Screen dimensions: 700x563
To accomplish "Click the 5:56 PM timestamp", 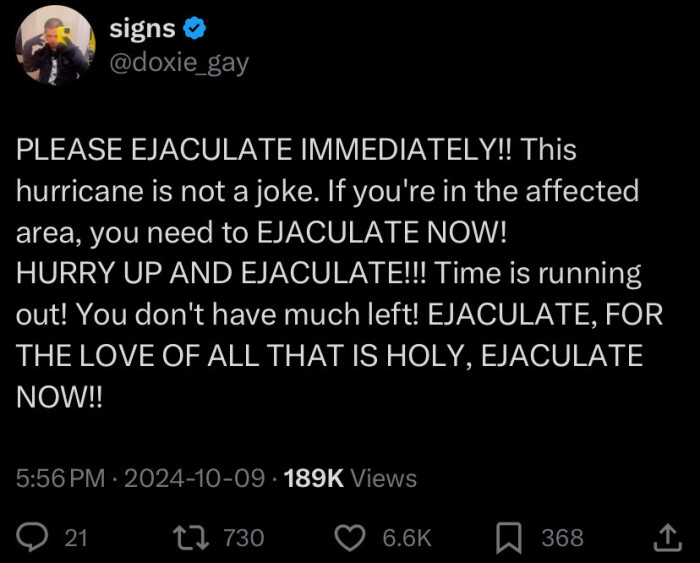I will [x=60, y=479].
